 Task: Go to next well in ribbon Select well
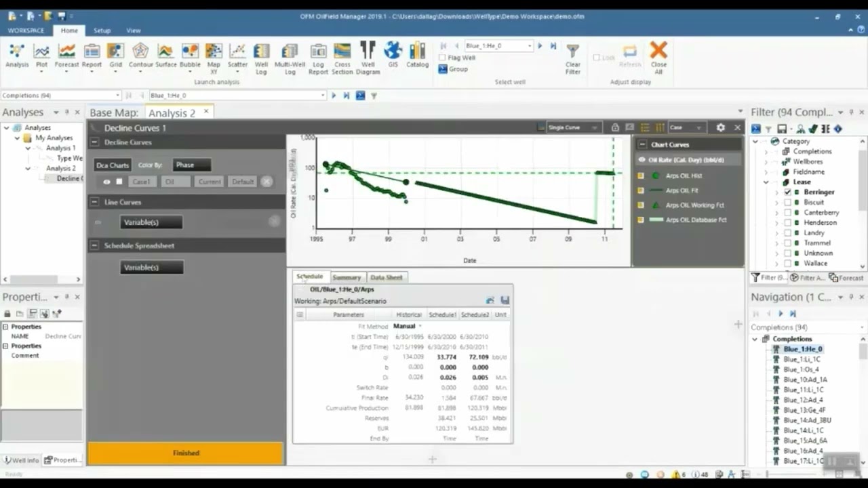(540, 45)
